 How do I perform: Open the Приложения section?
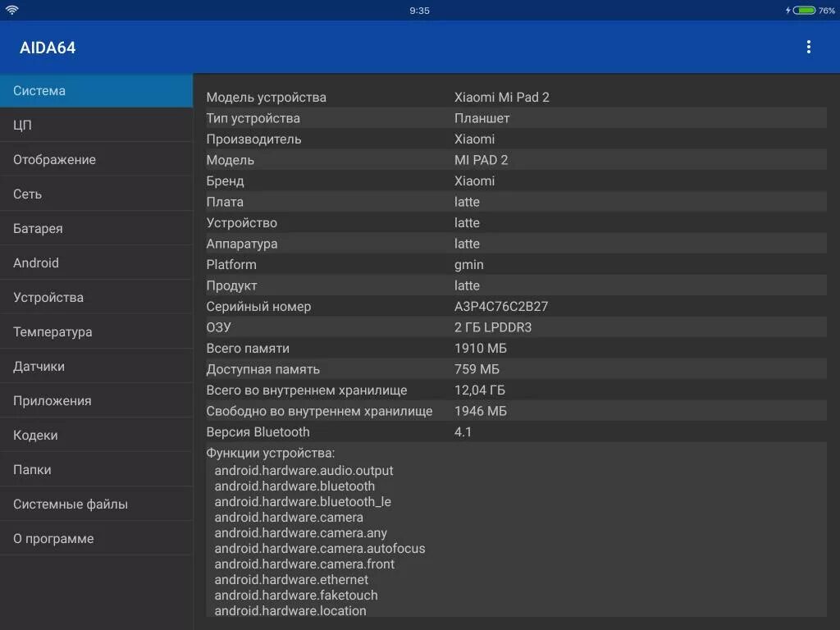[x=97, y=400]
